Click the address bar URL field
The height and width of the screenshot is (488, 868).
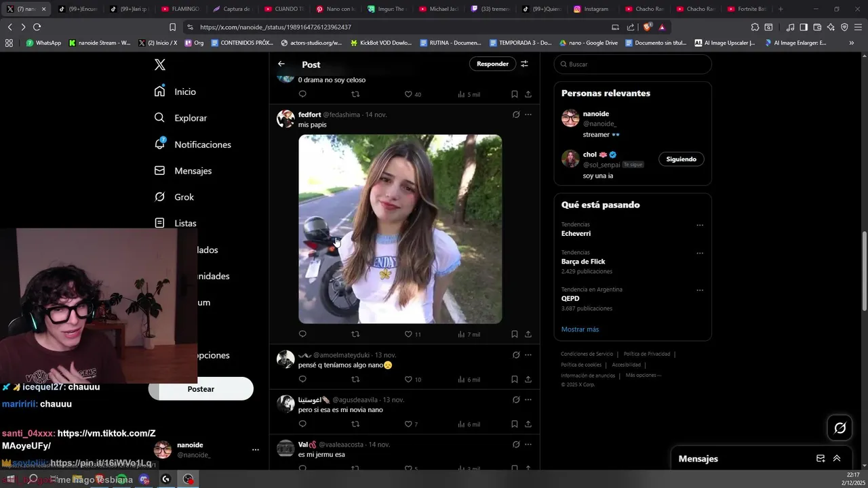point(400,27)
